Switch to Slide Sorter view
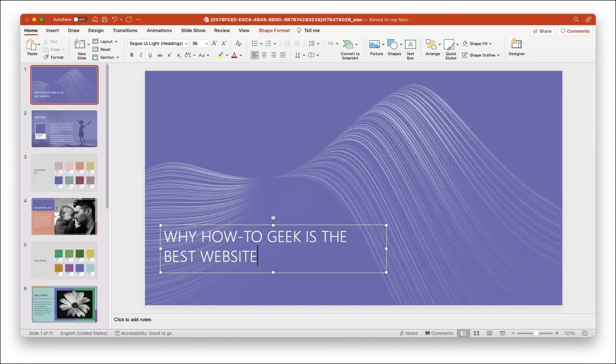 [476, 333]
